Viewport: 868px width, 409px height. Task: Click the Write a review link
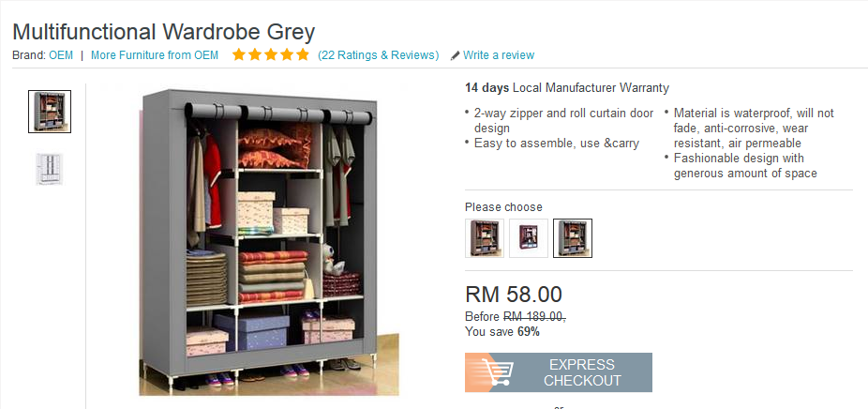coord(499,55)
